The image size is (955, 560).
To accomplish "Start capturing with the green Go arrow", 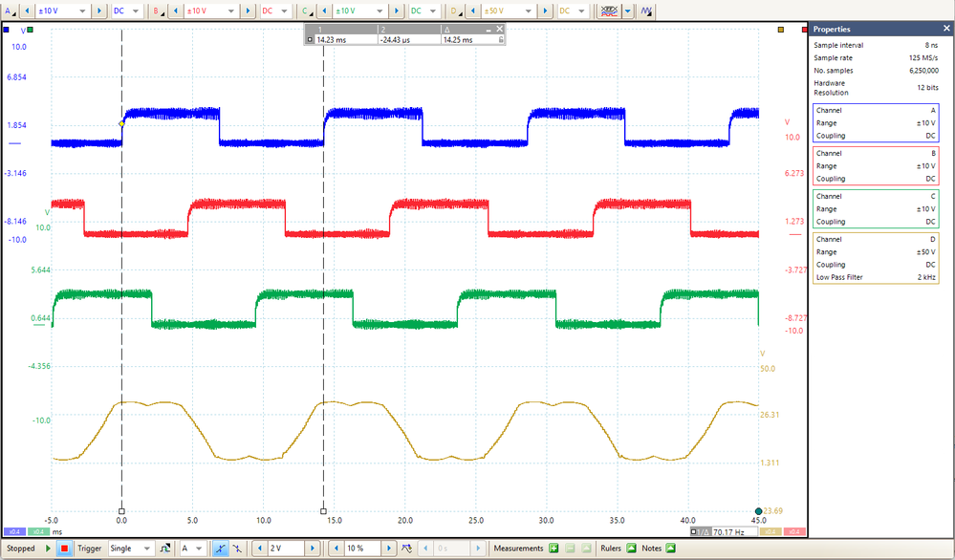I will [48, 549].
